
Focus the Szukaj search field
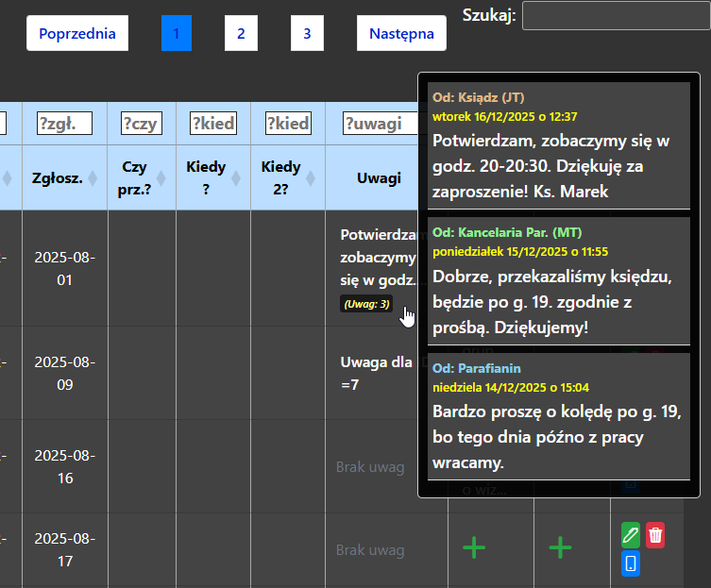tap(615, 16)
